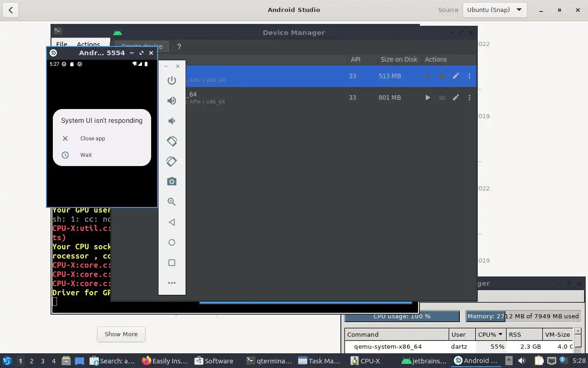Screen dimensions: 588x368
Task: Click the Memory usage bar
Action: coord(523,316)
